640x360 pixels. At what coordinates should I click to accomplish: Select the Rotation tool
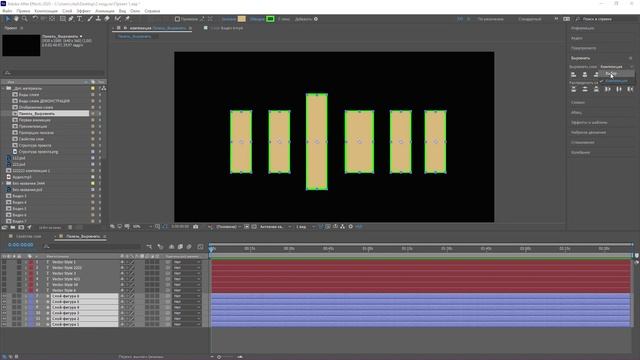click(x=35, y=19)
